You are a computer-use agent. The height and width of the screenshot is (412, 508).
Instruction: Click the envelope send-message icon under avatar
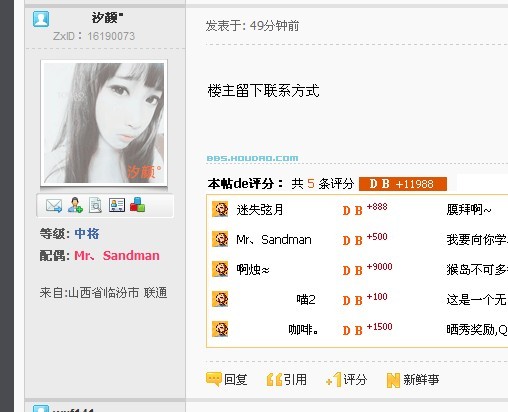54,205
